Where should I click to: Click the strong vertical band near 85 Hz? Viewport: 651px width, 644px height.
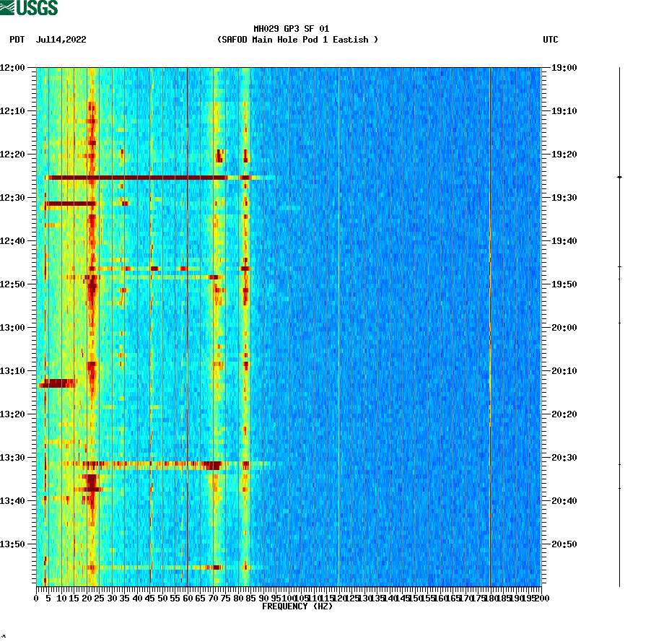tap(248, 325)
